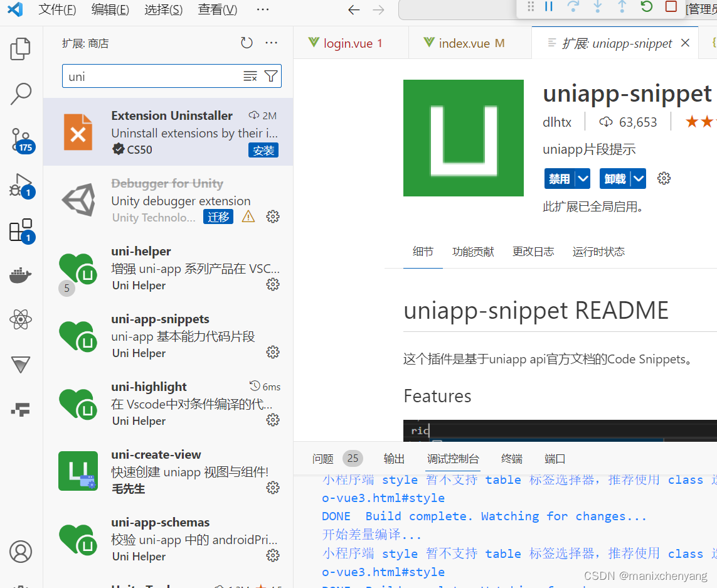The width and height of the screenshot is (717, 588).
Task: Step out in the debug toolbar
Action: 622,6
